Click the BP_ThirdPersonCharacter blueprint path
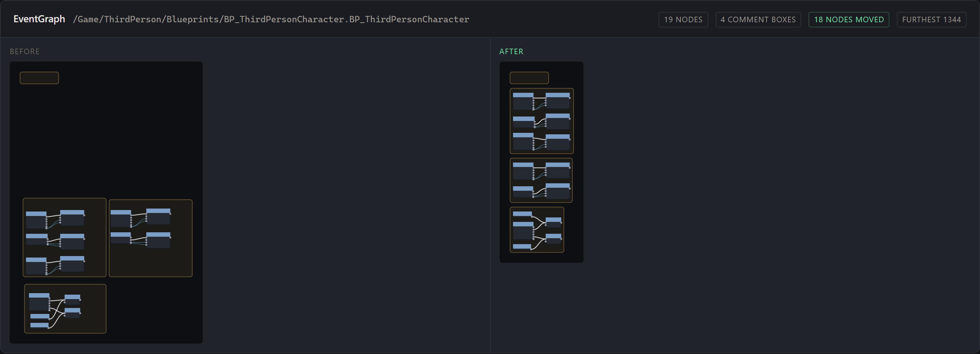 coord(271,19)
